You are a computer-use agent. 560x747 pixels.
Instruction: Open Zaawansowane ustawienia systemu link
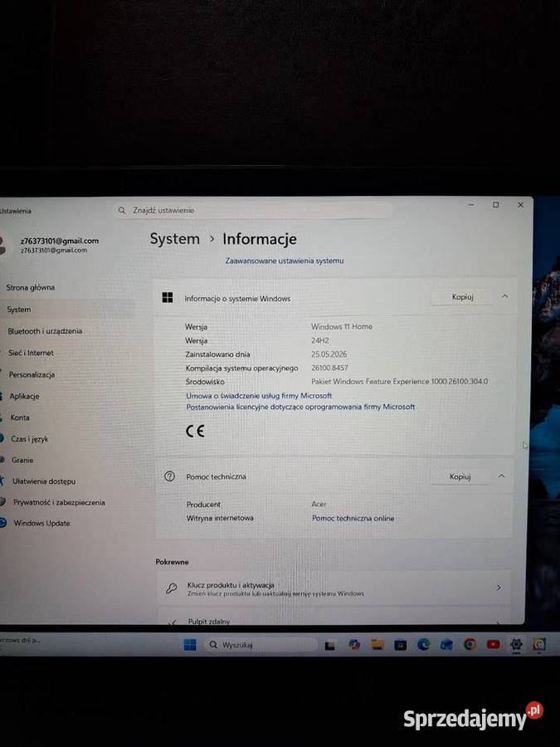(x=285, y=261)
